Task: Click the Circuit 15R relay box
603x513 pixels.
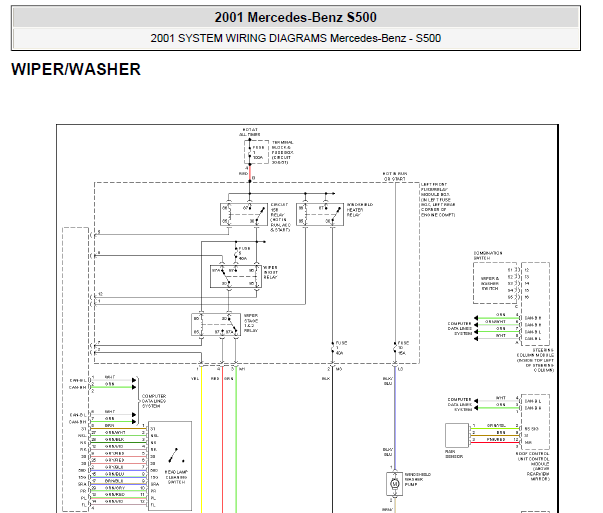Action: (244, 215)
